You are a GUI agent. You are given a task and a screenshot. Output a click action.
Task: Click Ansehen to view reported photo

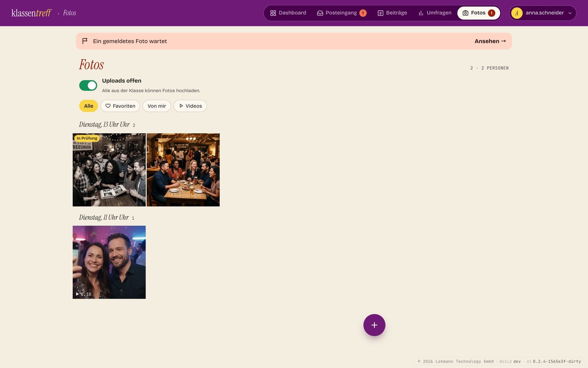click(x=490, y=41)
